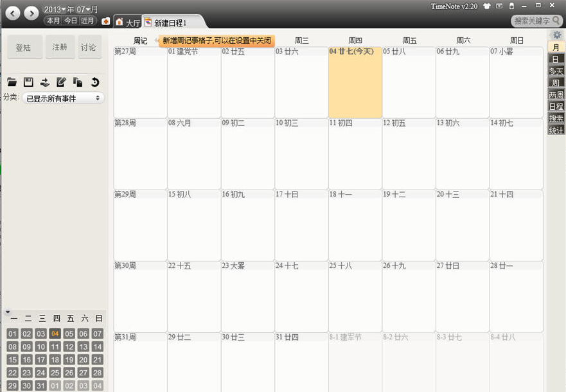
Task: Open the month 07 dropdown
Action: (87, 9)
